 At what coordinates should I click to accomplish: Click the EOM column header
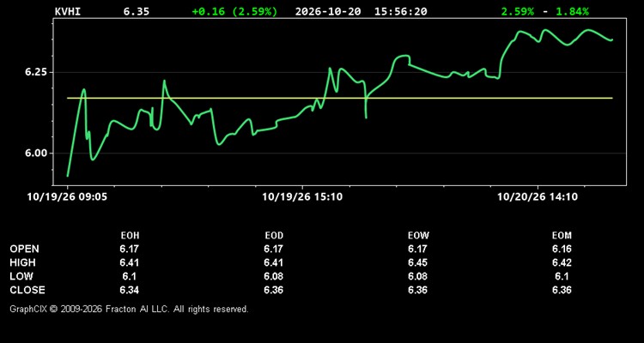tap(562, 236)
